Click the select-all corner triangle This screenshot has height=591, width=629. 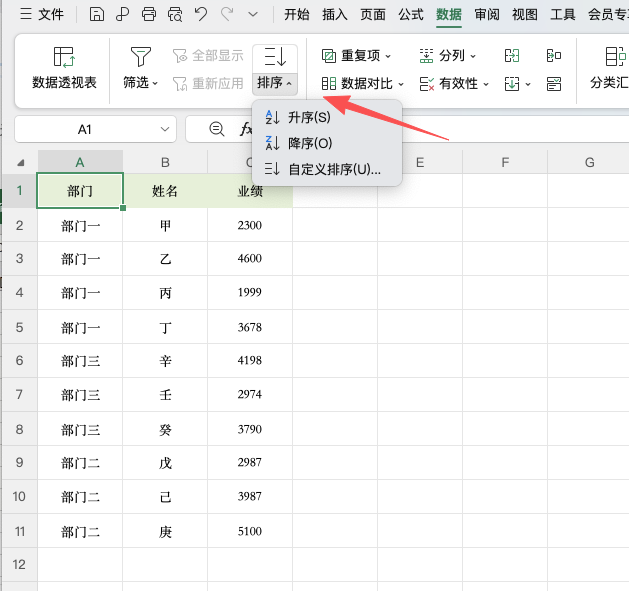click(x=20, y=162)
